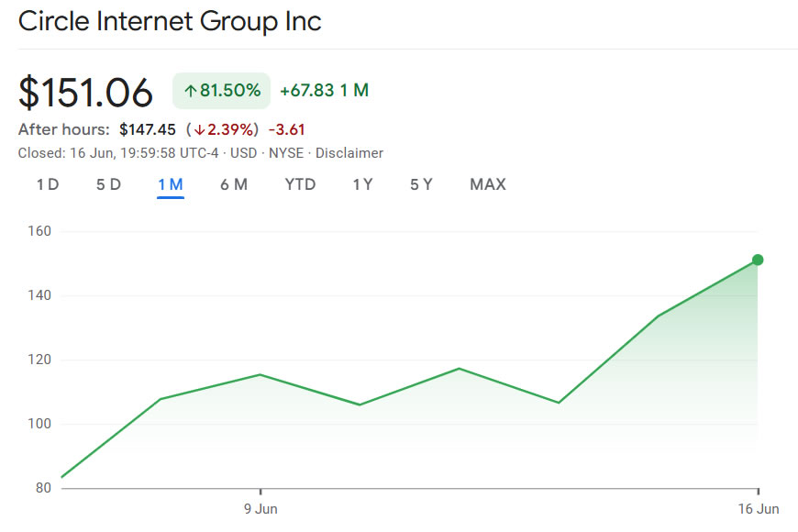Click the 9 Jun date marker
The height and width of the screenshot is (532, 798).
pyautogui.click(x=260, y=507)
